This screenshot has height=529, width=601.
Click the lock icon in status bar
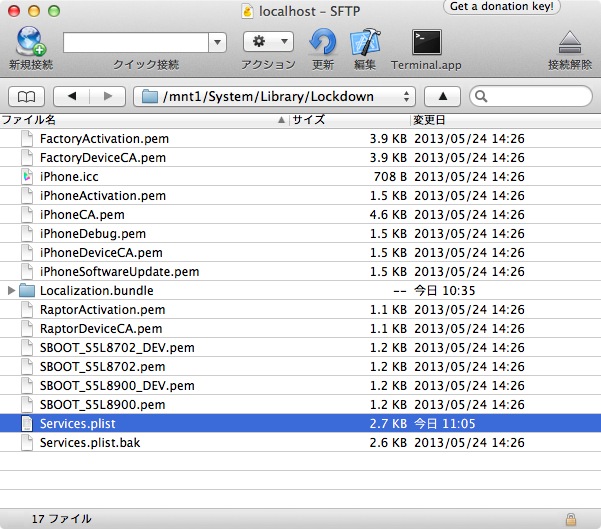coord(571,519)
